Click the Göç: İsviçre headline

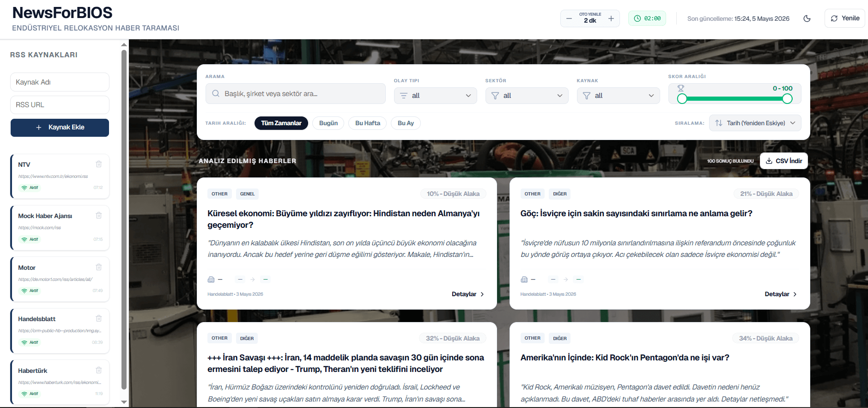[637, 213]
